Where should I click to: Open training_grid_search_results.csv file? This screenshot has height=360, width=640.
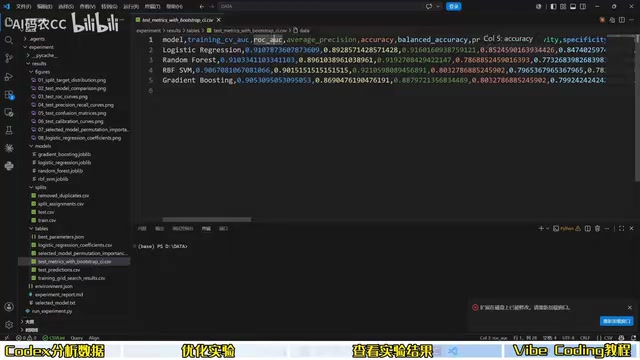pos(71,278)
